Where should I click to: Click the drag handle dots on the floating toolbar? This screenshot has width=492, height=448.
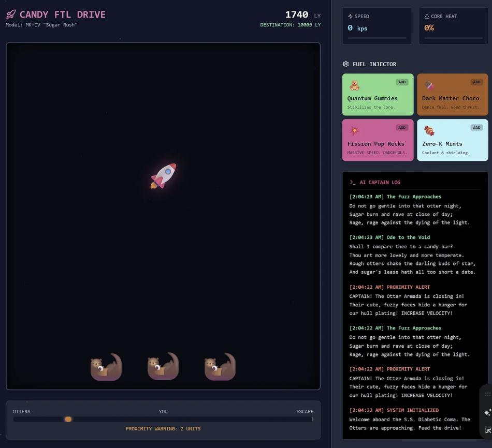coord(487,394)
